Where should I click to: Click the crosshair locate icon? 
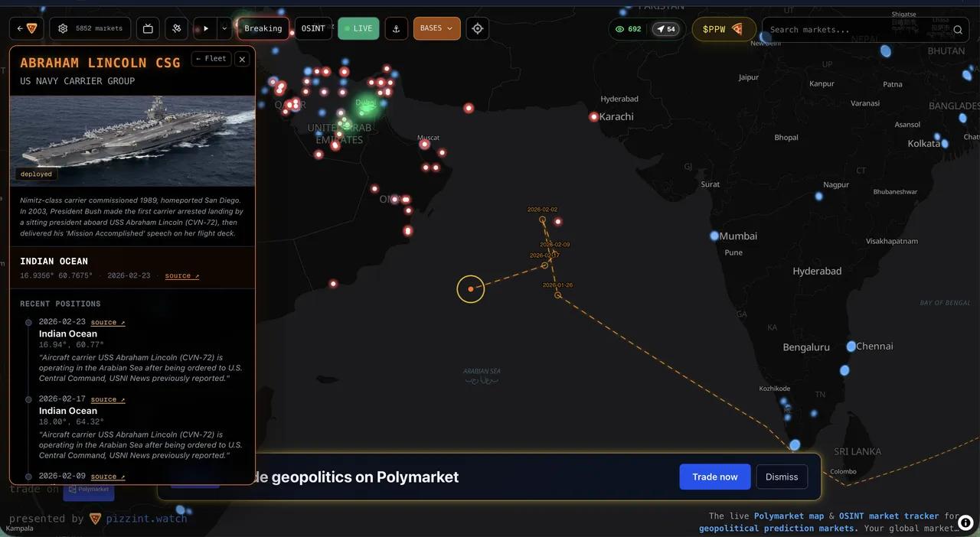coord(478,28)
